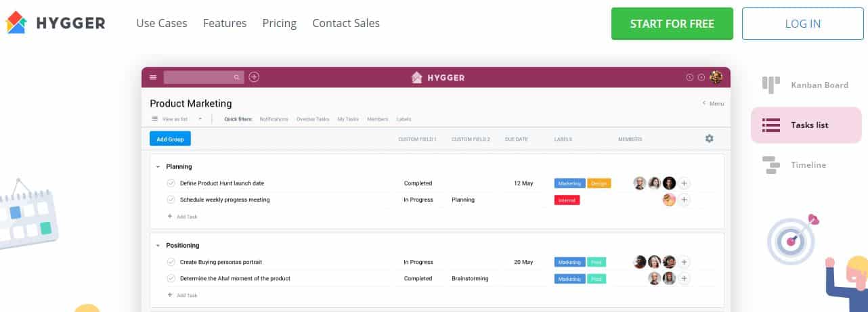868x312 pixels.
Task: Click the red Internal label
Action: pyautogui.click(x=567, y=200)
